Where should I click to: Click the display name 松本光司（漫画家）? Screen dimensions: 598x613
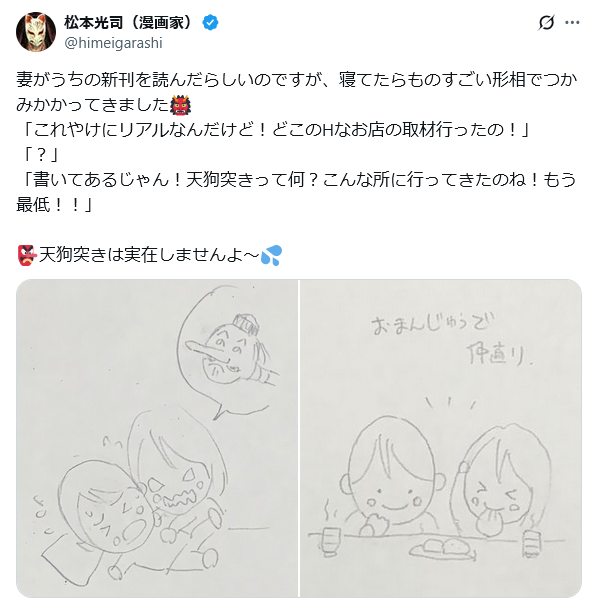click(131, 23)
